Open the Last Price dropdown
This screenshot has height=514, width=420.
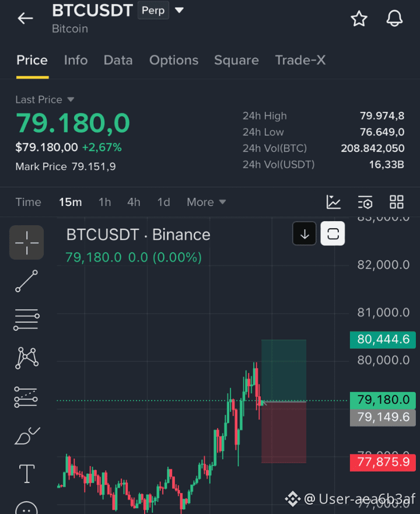click(45, 100)
